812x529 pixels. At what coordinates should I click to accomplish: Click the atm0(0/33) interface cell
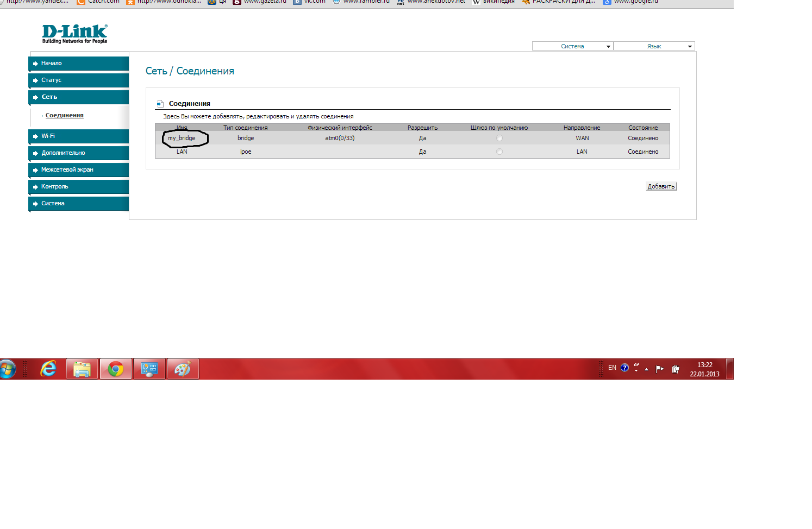(x=340, y=138)
